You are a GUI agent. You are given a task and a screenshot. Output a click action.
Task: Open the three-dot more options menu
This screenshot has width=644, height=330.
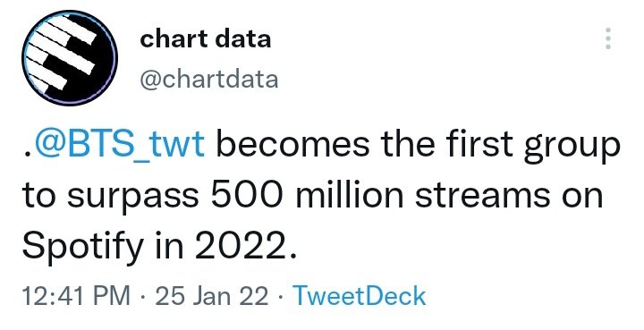point(608,38)
